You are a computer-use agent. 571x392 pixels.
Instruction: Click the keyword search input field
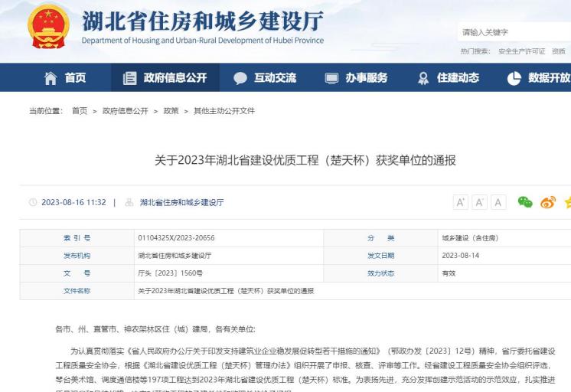[513, 32]
